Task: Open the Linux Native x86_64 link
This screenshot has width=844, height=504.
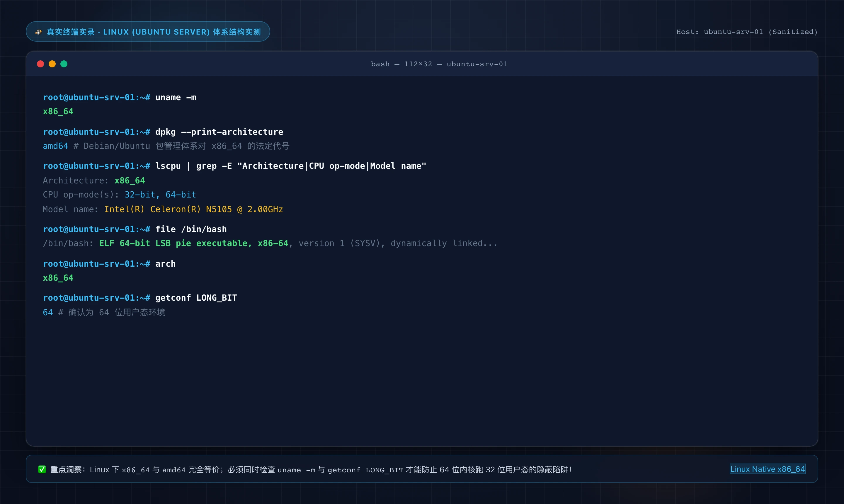Action: point(768,469)
